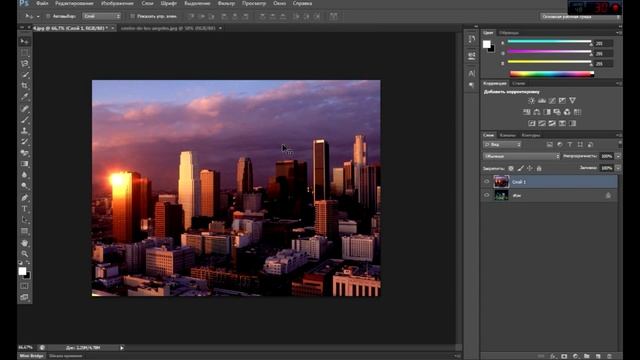Click the Непрозрачность value field
The width and height of the screenshot is (640, 360).
click(607, 156)
